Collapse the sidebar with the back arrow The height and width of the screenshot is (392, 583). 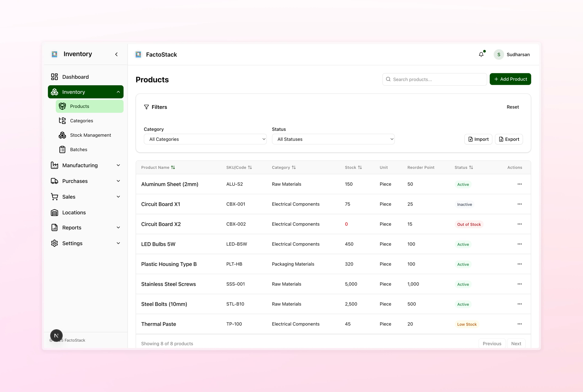coord(116,54)
